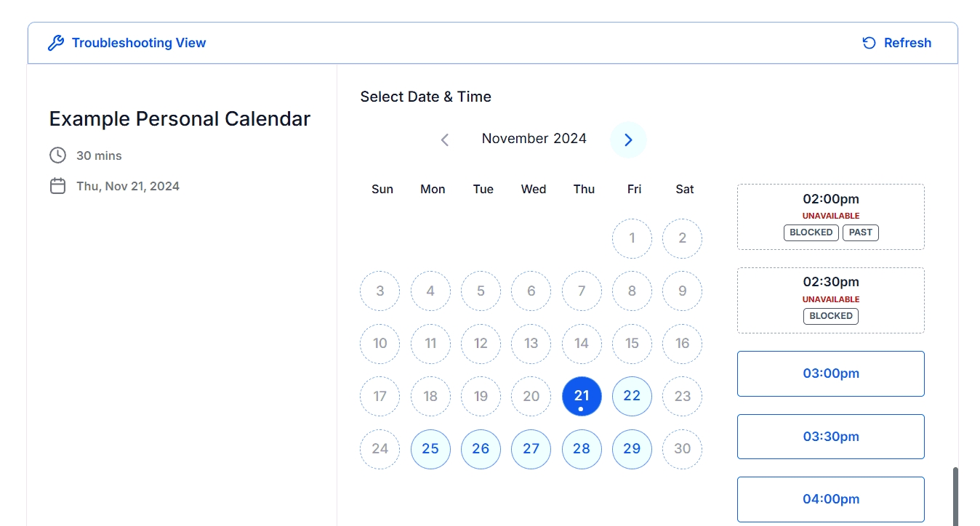Click the Troubleshooting View label
980x526 pixels.
139,43
